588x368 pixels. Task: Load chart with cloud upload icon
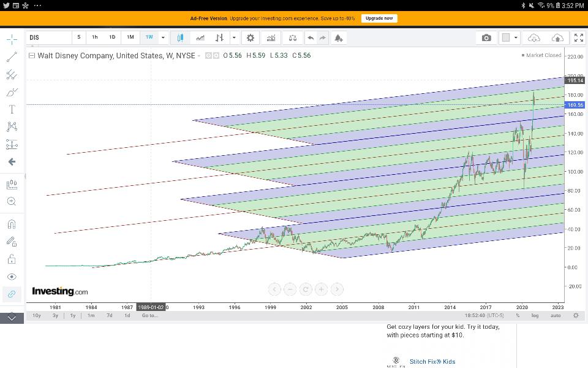(x=557, y=37)
